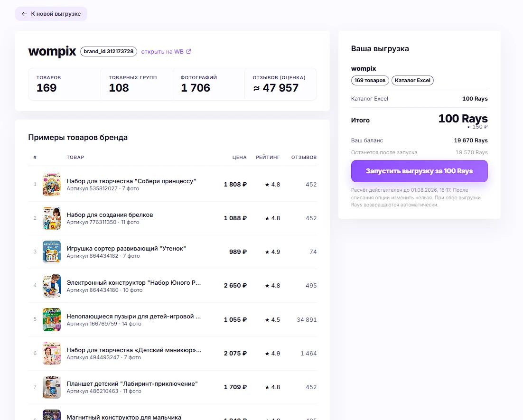Click the ЦЕНА column header

point(240,157)
